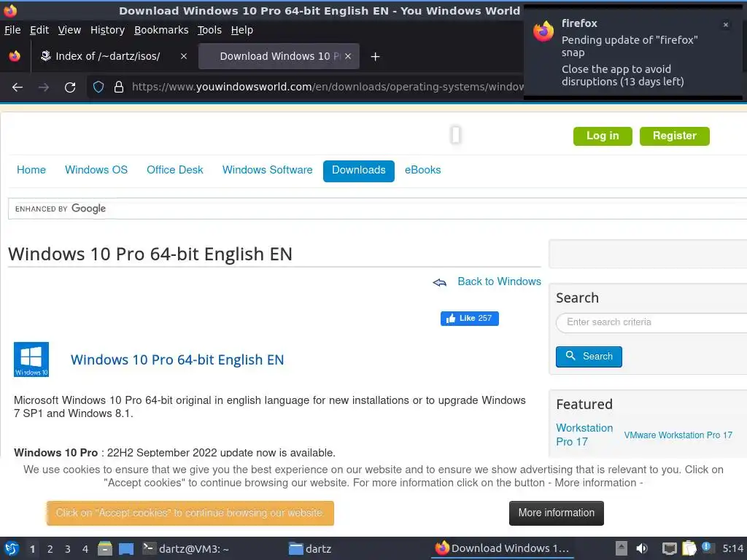Click the back arrow icon beside 'Back to Windows'
Screen dimensions: 747x560
[x=439, y=282]
